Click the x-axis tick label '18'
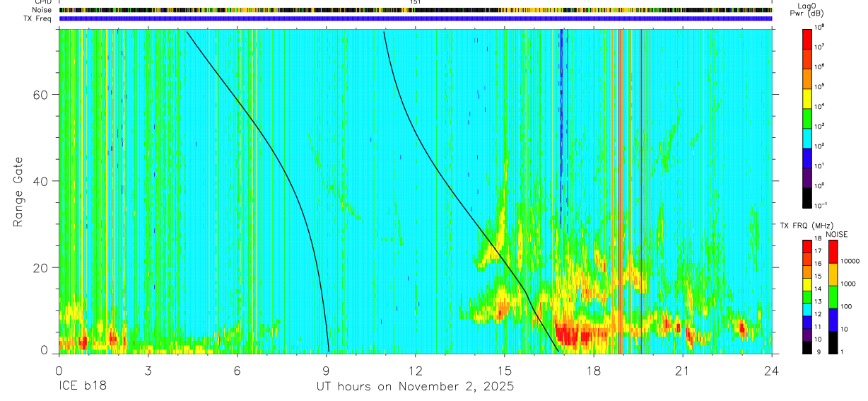868x401 pixels. [x=594, y=371]
